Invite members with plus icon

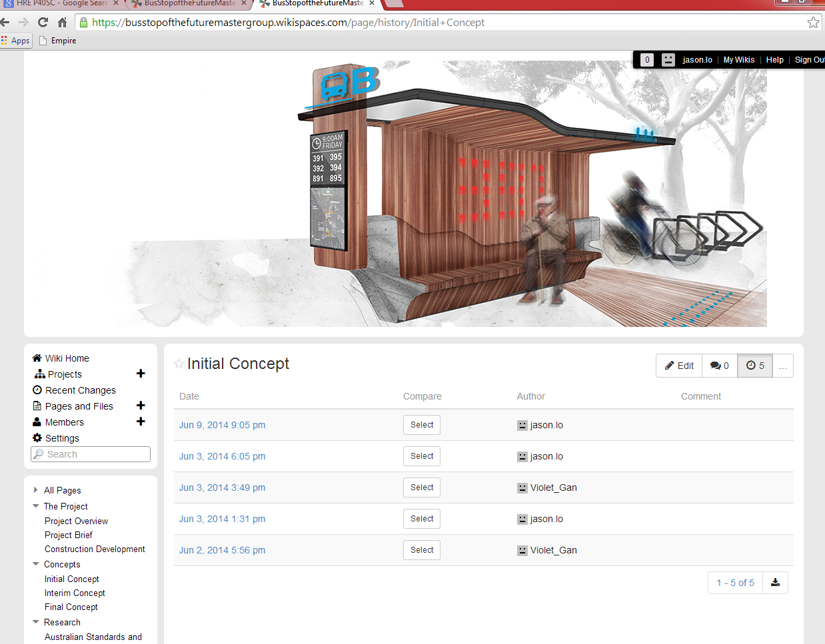[x=141, y=422]
